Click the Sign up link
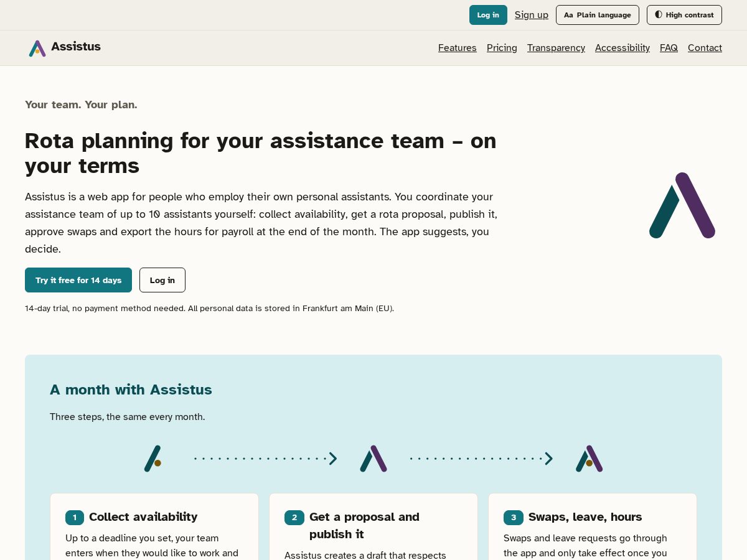Viewport: 747px width, 560px height. click(x=532, y=15)
